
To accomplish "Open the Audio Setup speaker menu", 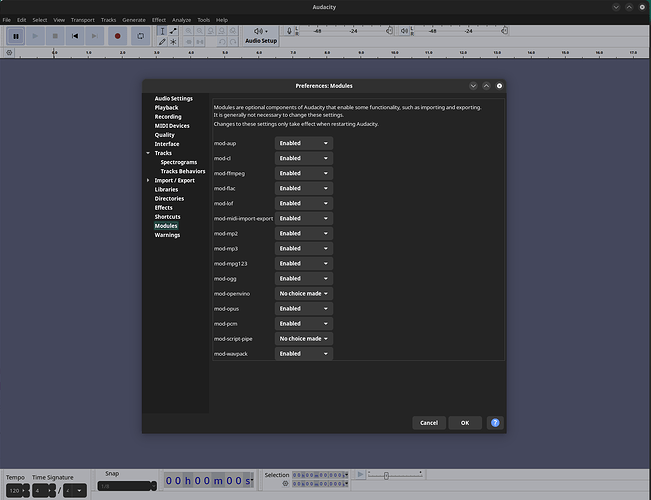I will click(x=261, y=36).
